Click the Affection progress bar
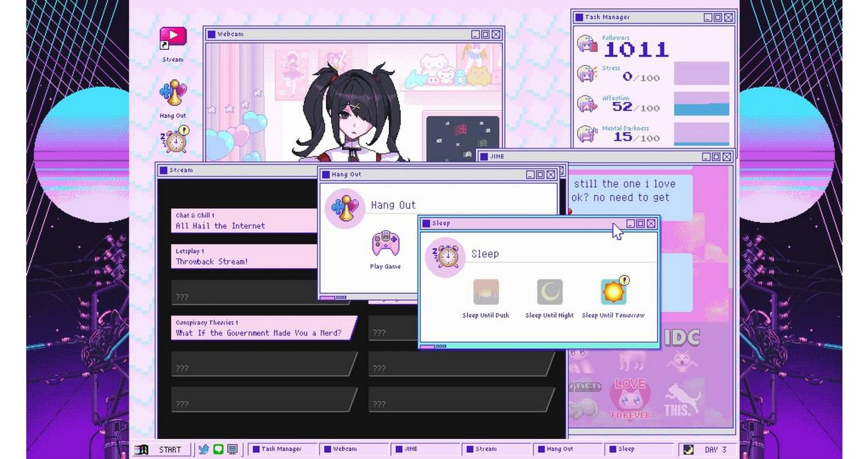Viewport: 868px width, 459px height. click(701, 104)
